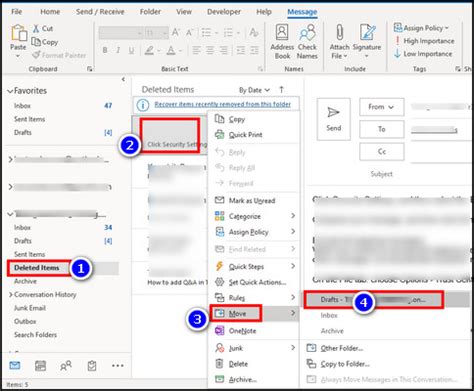474x391 pixels.
Task: Click the Copy icon in ribbon Clipboard group
Action: (x=36, y=42)
